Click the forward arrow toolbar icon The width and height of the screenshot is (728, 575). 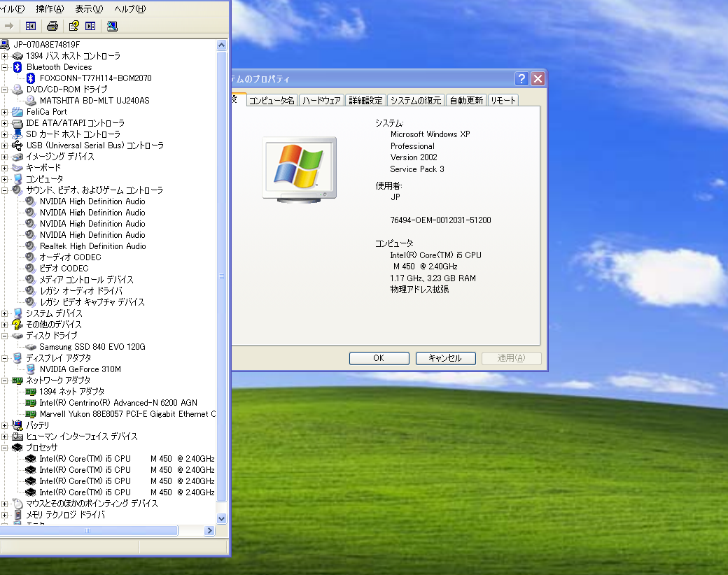coord(9,26)
